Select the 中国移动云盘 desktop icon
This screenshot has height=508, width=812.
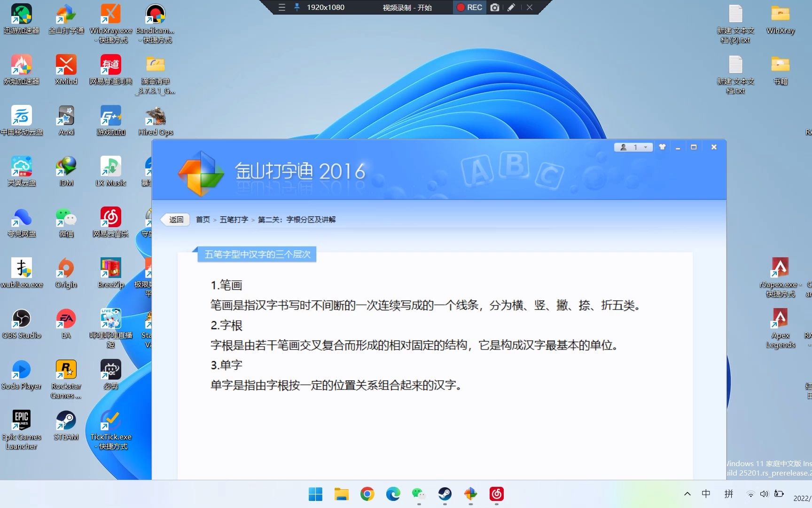pyautogui.click(x=22, y=120)
